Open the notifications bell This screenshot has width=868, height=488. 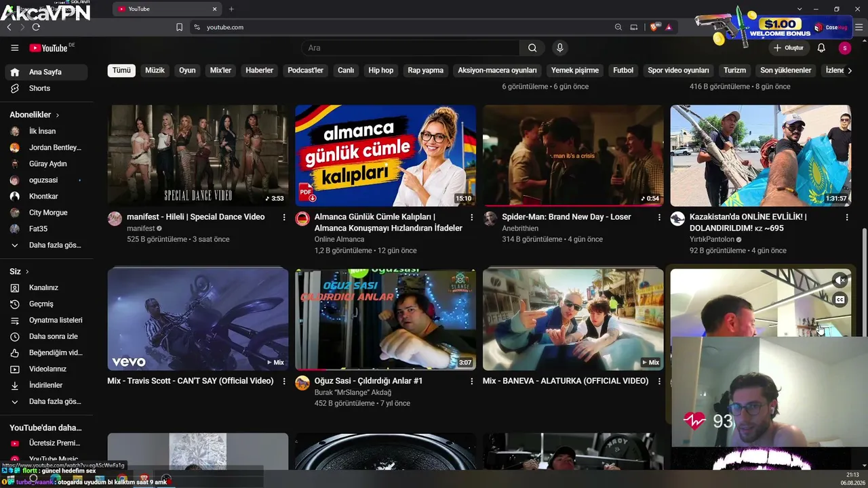point(821,48)
